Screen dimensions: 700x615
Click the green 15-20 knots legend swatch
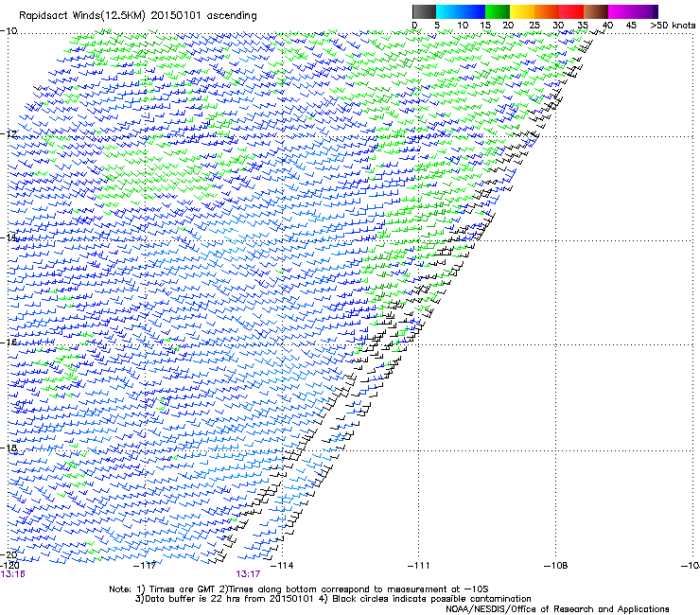pos(498,11)
